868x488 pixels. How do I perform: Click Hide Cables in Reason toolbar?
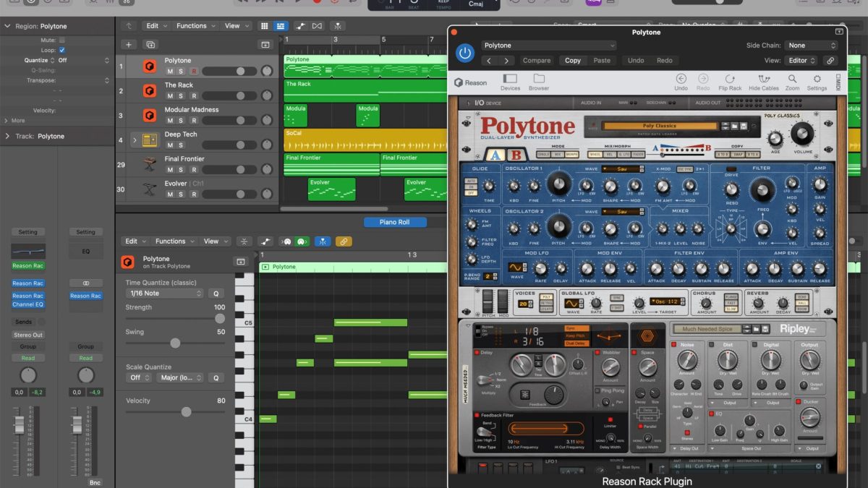pos(764,82)
